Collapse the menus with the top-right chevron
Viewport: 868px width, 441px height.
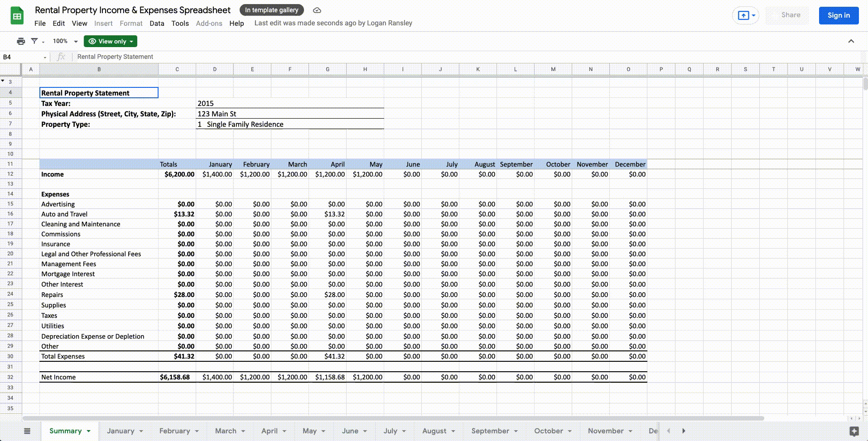pyautogui.click(x=851, y=41)
